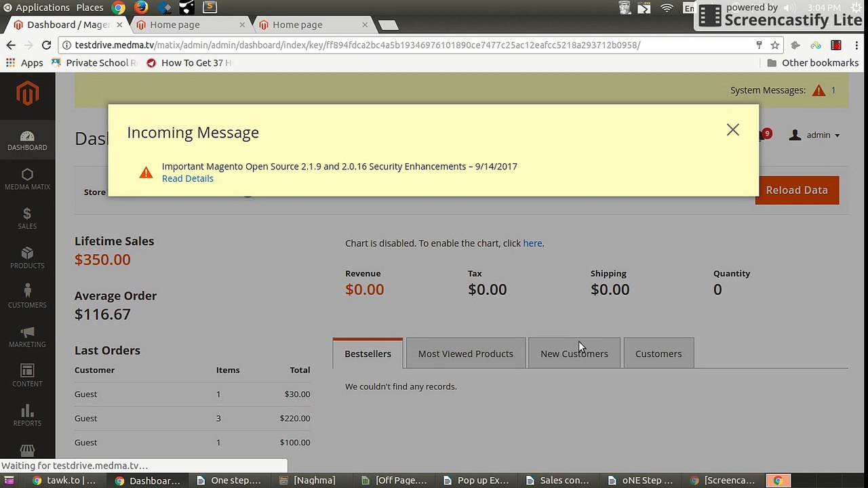
Task: Click the Average Order $116.67 value
Action: pos(102,314)
